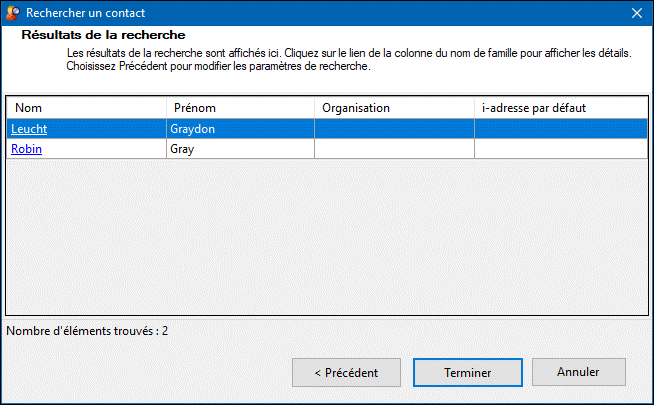Image resolution: width=654 pixels, height=405 pixels.
Task: Select the Graydon first-name cell
Action: 240,129
